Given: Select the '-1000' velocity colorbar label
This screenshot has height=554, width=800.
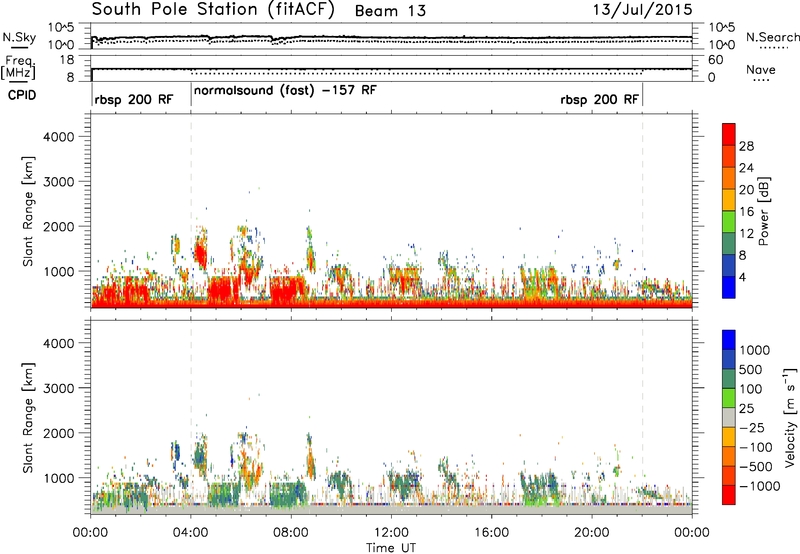Looking at the screenshot, I should (760, 486).
